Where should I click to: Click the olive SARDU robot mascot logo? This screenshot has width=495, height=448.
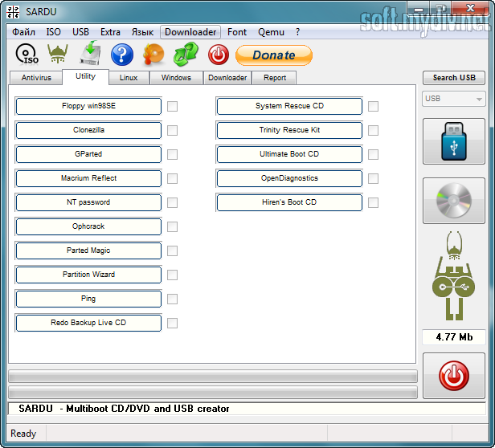[x=454, y=275]
